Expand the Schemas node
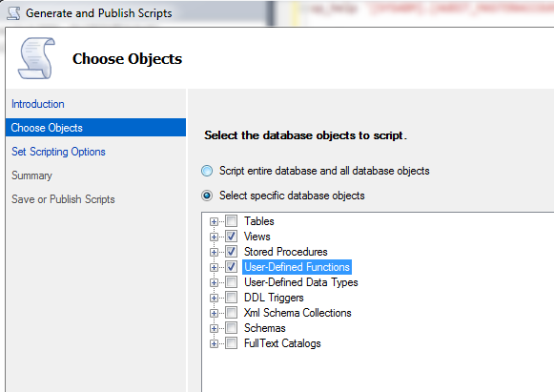 pos(214,328)
